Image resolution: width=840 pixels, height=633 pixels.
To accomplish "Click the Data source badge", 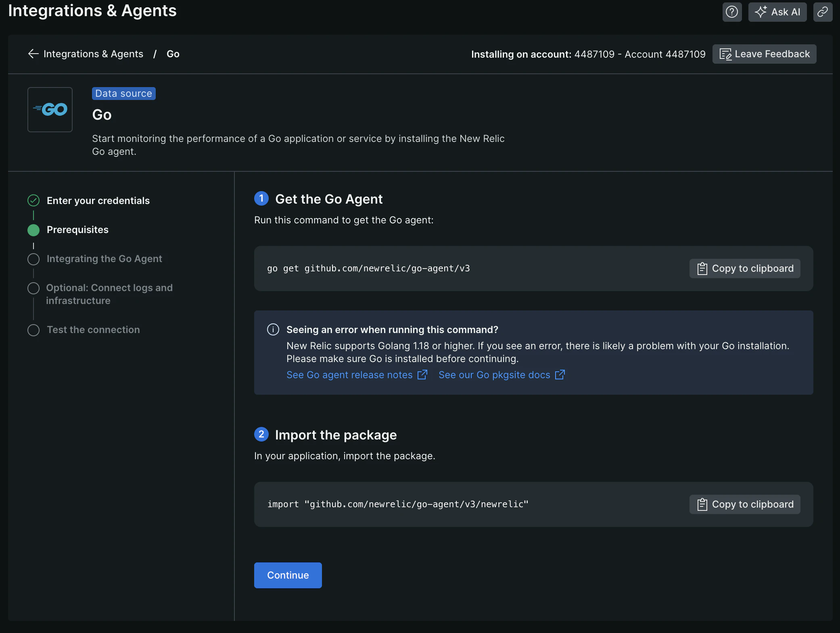I will pos(124,94).
